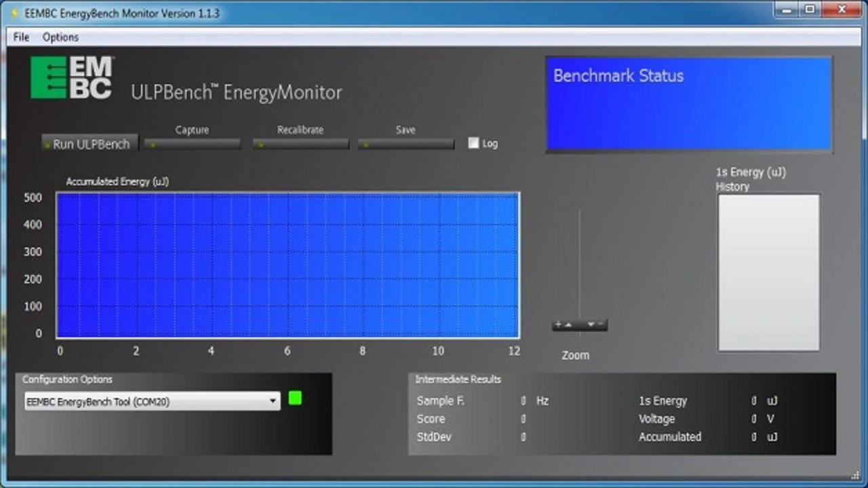This screenshot has width=868, height=488.
Task: Click the green connection status indicator
Action: click(x=295, y=398)
